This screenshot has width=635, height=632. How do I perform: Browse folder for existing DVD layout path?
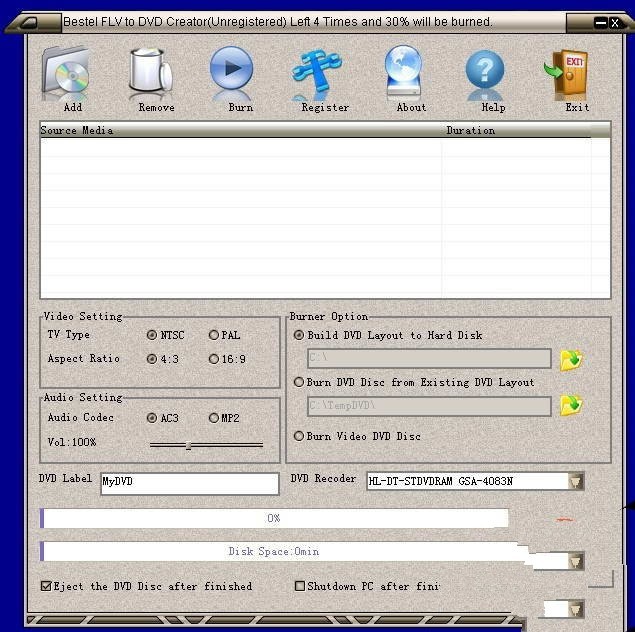[x=571, y=406]
